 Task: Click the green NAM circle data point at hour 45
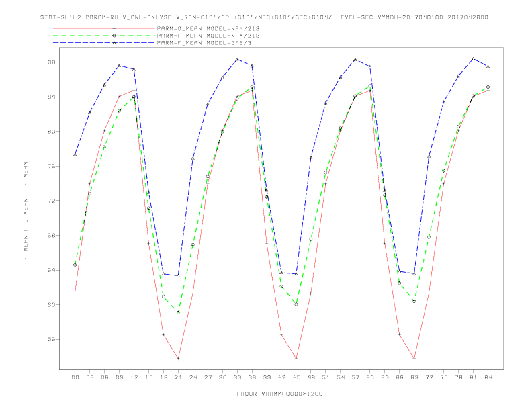(x=296, y=304)
